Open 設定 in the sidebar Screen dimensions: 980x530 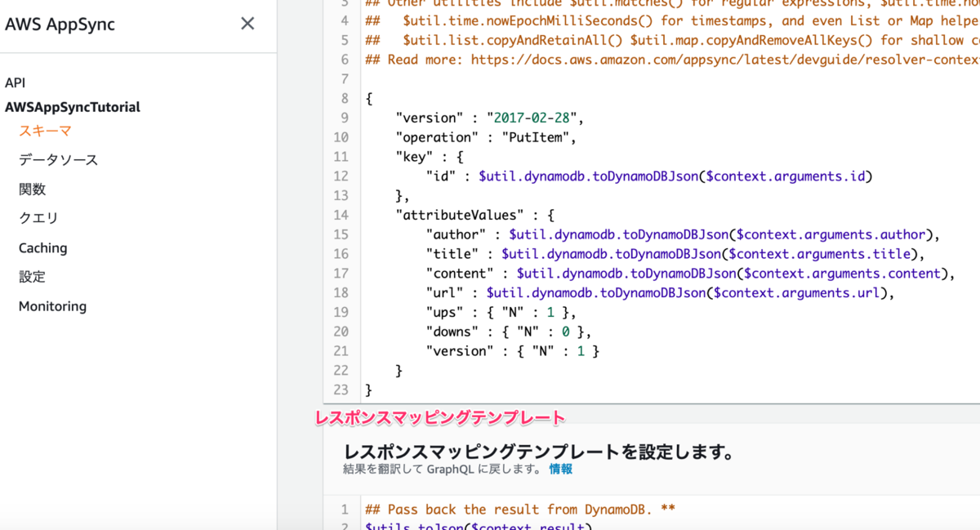[x=33, y=277]
